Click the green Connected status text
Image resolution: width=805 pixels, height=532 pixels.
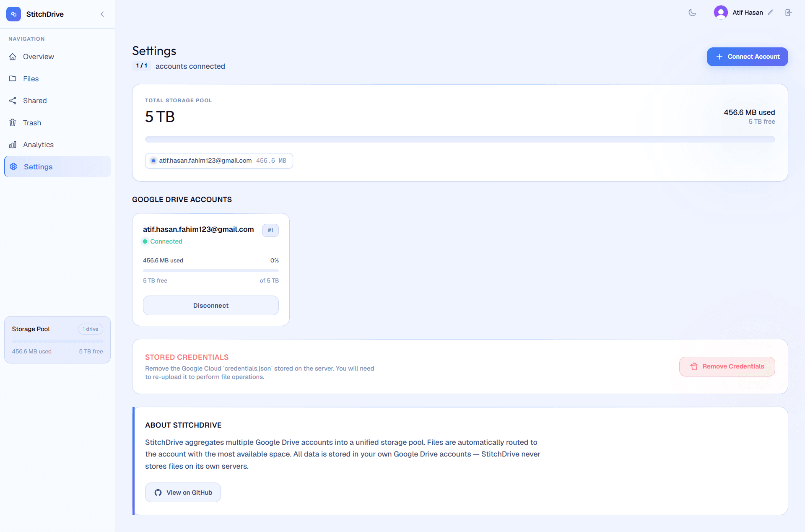point(166,241)
